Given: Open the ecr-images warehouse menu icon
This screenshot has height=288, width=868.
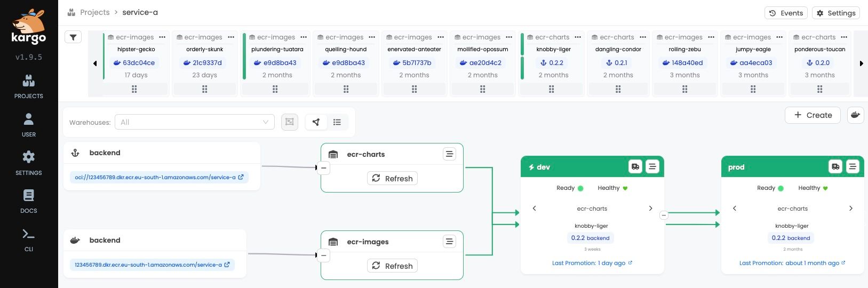Looking at the screenshot, I should coord(450,242).
